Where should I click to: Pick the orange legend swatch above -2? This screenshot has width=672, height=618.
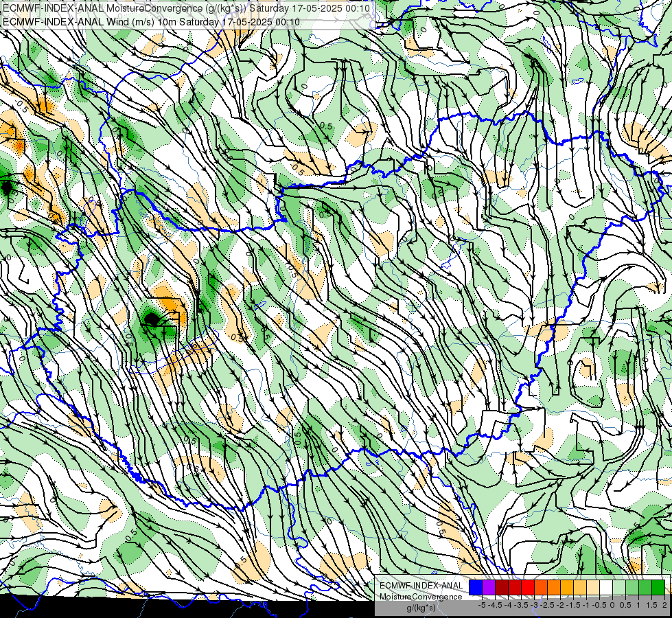554,588
